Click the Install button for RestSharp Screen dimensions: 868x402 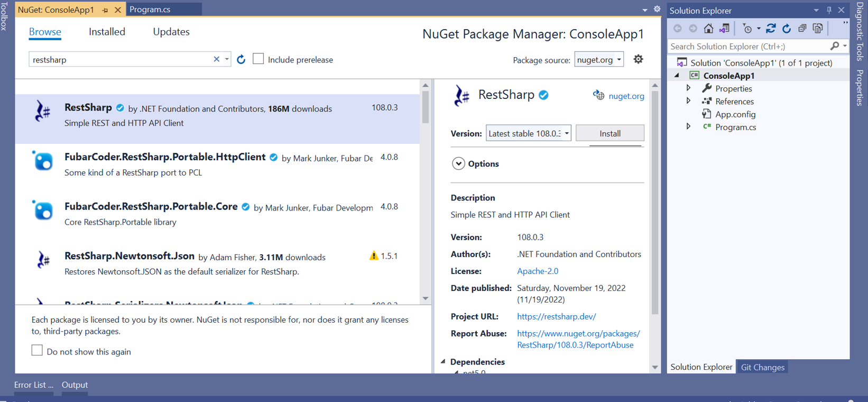(x=610, y=133)
